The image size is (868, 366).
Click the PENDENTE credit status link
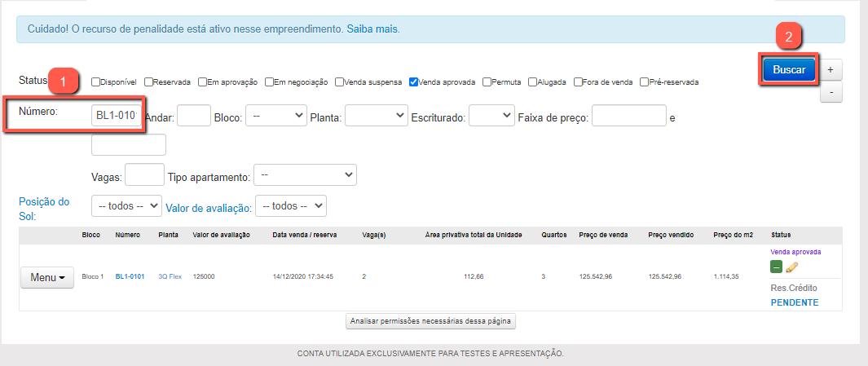click(794, 302)
